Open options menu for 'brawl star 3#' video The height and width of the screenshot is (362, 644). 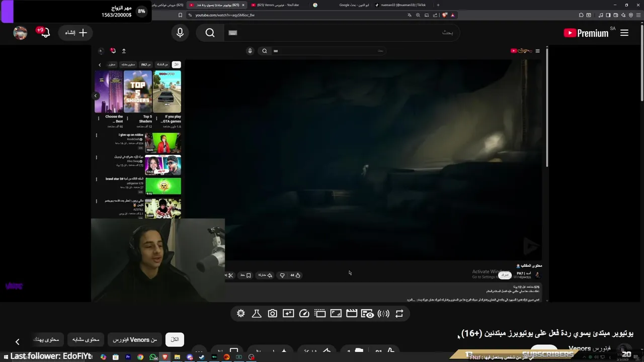(96, 179)
